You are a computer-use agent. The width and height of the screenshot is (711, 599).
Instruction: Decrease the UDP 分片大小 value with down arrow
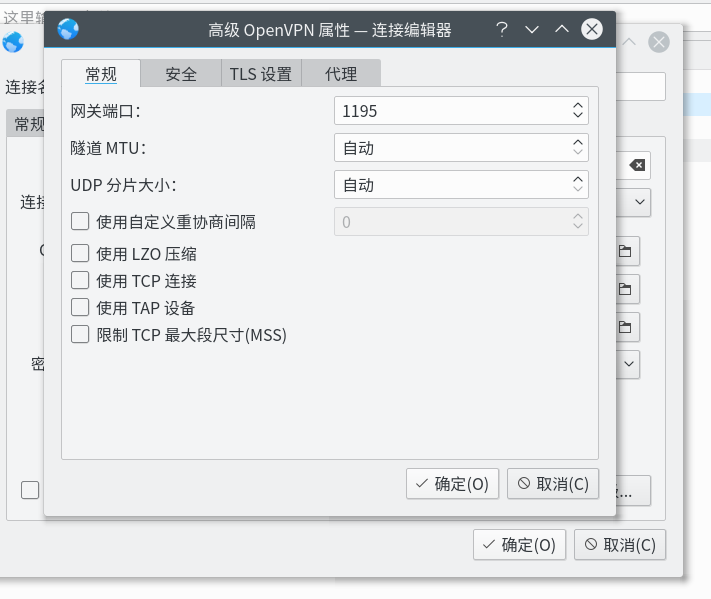[578, 190]
